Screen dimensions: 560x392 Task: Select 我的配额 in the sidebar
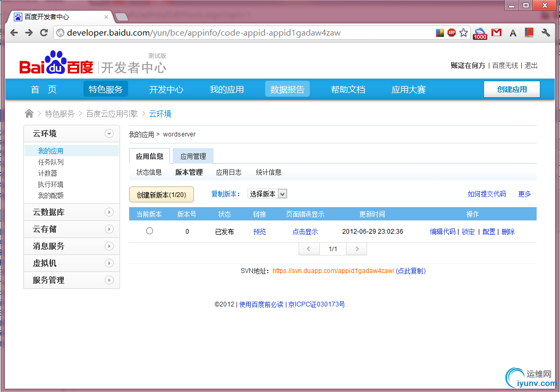tap(50, 195)
